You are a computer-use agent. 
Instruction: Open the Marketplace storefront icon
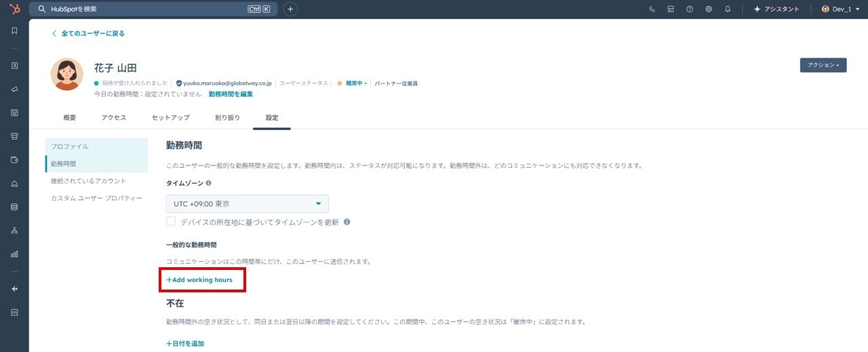[671, 9]
